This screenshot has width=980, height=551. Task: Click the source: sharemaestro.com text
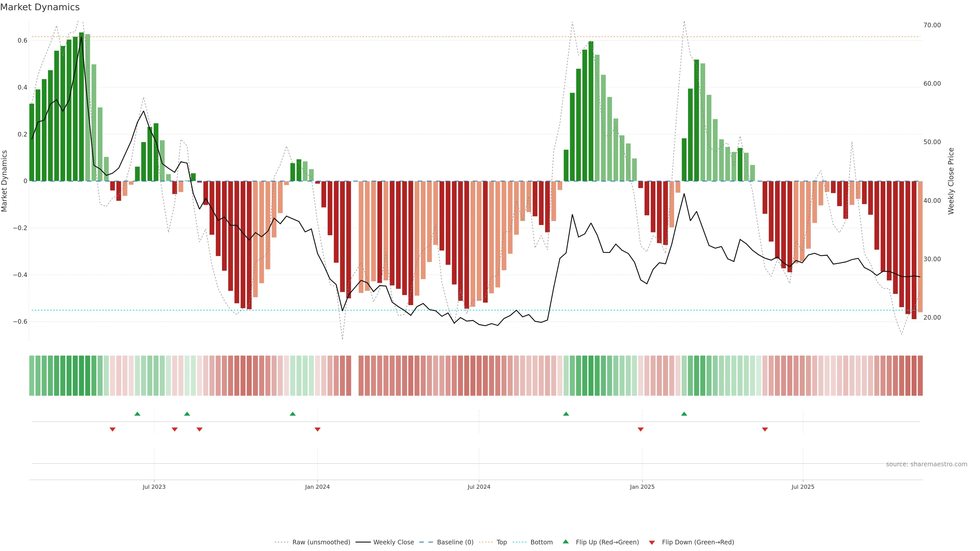click(926, 464)
